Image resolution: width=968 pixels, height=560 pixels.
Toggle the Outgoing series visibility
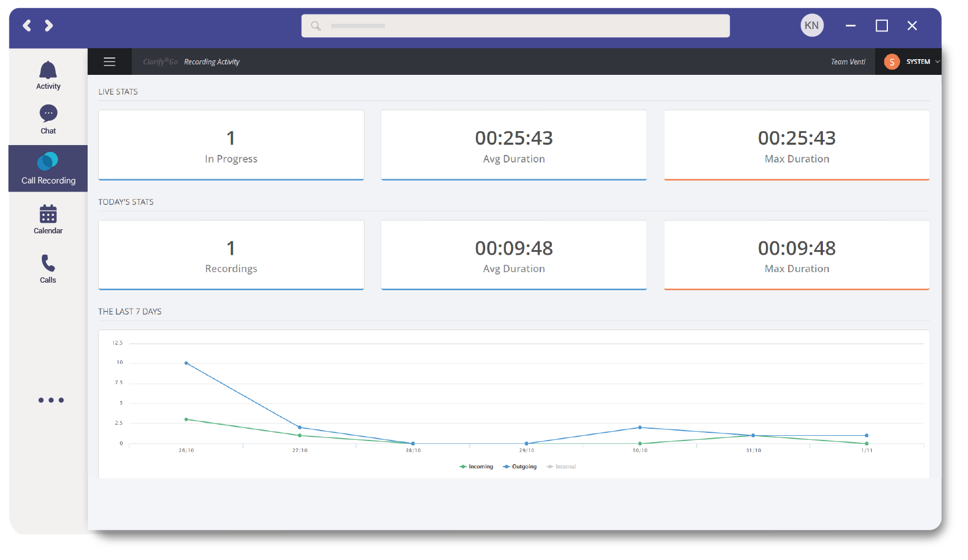point(519,466)
